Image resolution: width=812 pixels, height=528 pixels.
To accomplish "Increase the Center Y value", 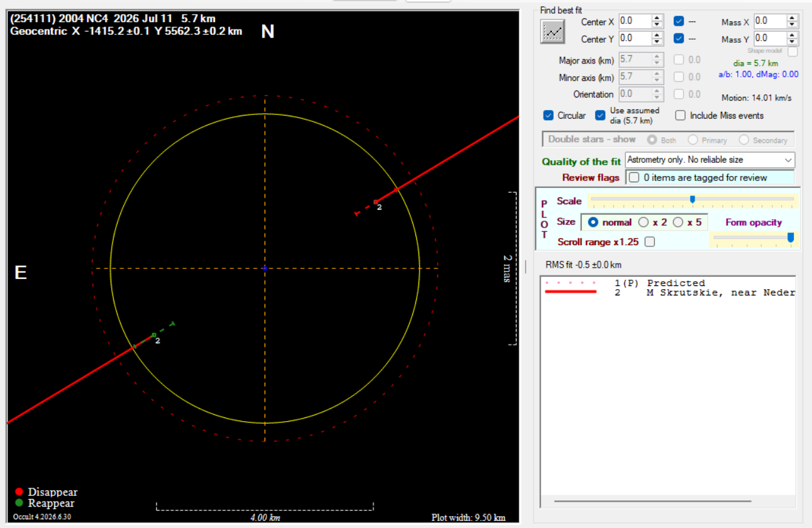I will (657, 35).
